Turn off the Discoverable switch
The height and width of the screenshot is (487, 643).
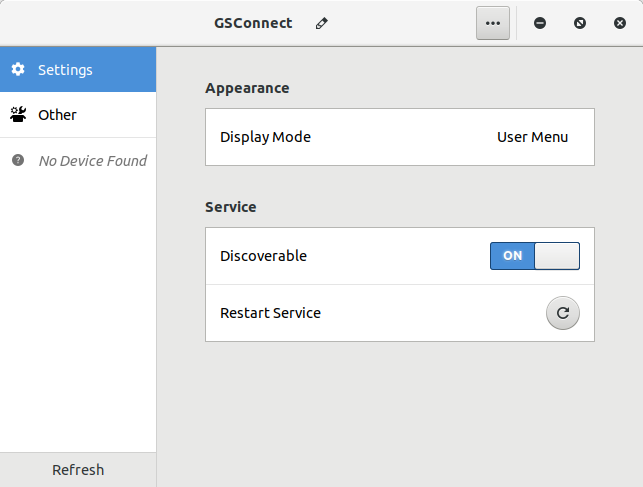coord(535,256)
